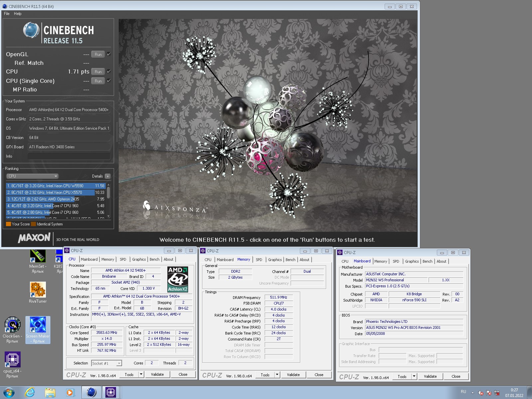This screenshot has height=399, width=532.
Task: Expand Tools arrow in Mainboard tab CPU-Z window
Action: [x=414, y=376]
